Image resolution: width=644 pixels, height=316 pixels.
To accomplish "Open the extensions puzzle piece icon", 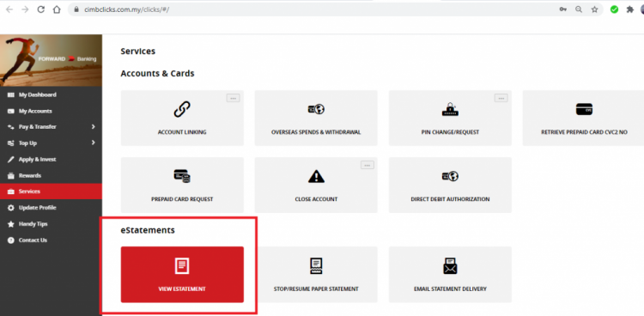I will click(629, 9).
